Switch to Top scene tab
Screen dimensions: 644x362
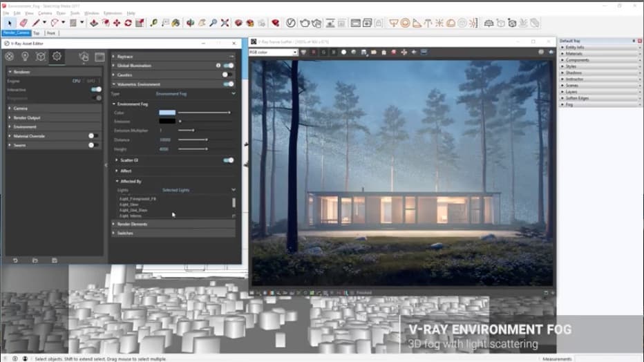click(x=37, y=33)
